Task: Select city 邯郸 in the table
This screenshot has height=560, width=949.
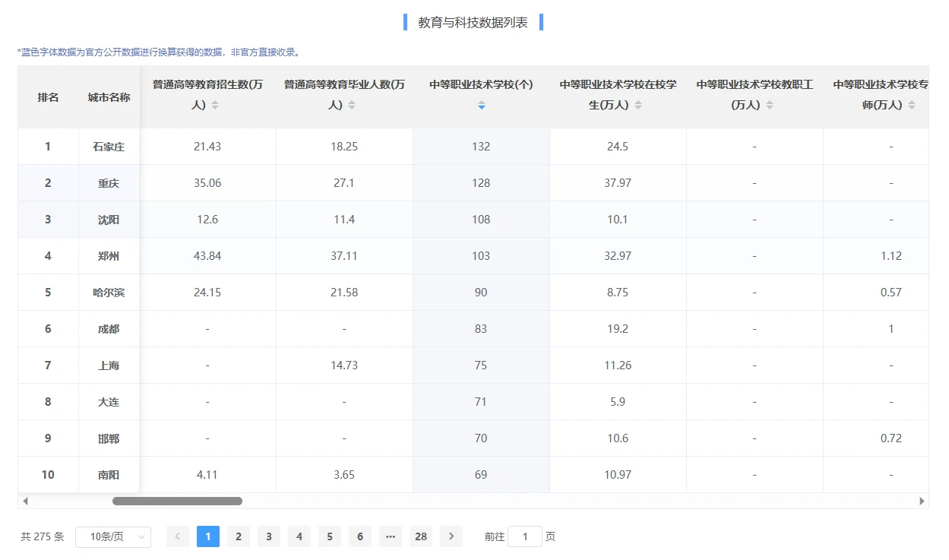Action: pos(109,438)
